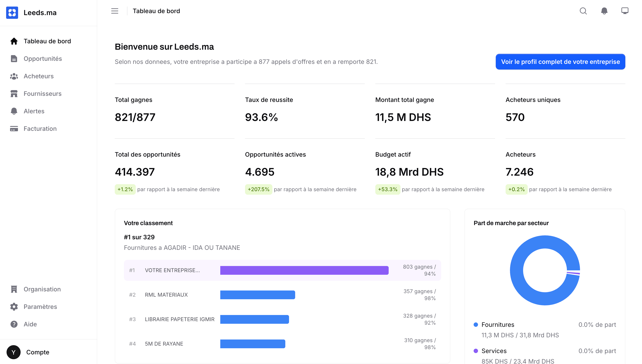Select the Tableau de bord sidebar item
The image size is (642, 364).
[x=47, y=41]
